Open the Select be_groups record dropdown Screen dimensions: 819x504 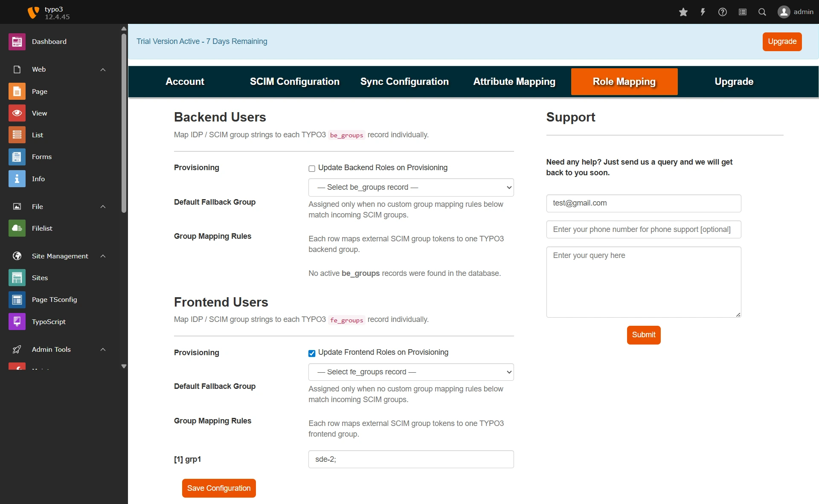[x=411, y=187]
